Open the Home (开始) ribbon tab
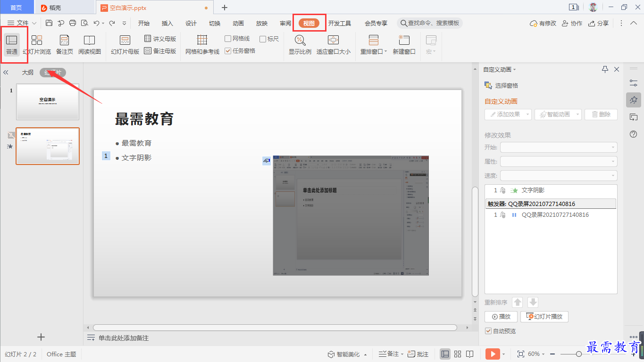Viewport: 644px width, 362px height. pyautogui.click(x=144, y=23)
